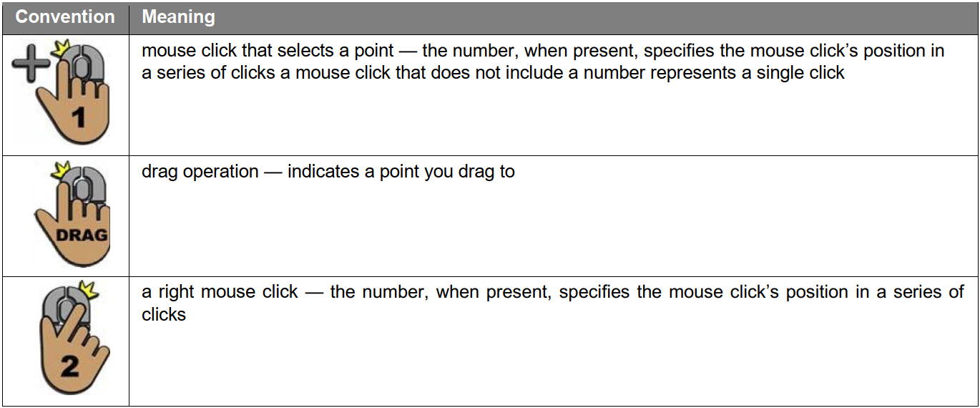Select the Meaning column header
This screenshot has height=408, width=980.
coord(178,17)
